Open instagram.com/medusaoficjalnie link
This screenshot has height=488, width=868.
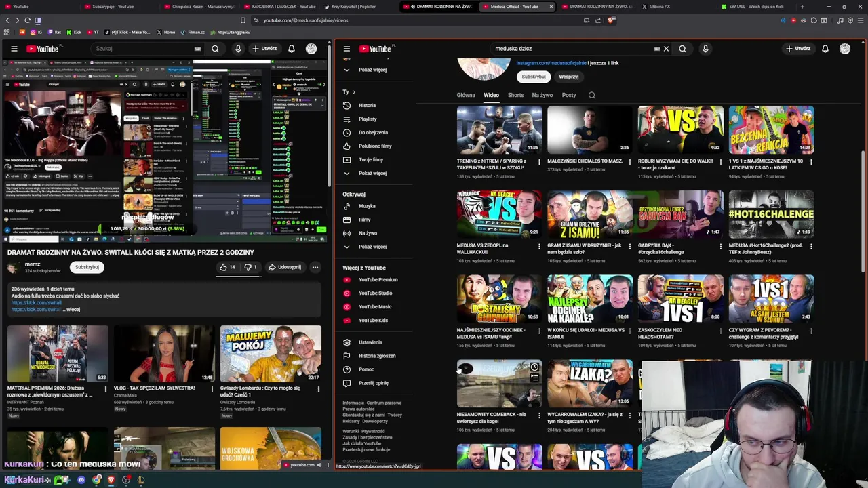tap(551, 63)
